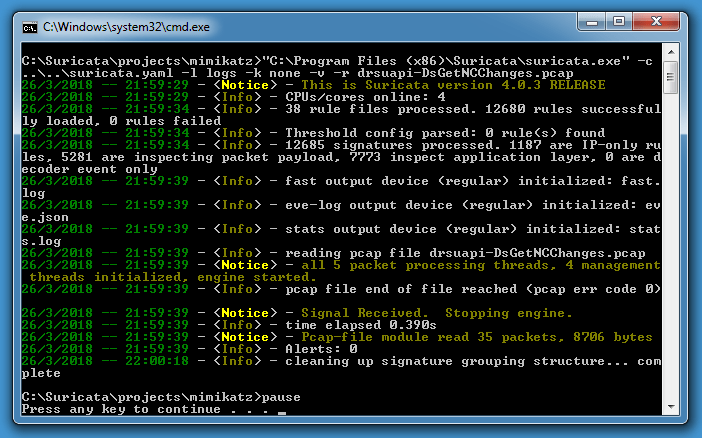Open the cmd.exe system menu icon
Image resolution: width=702 pixels, height=438 pixels.
coord(30,20)
